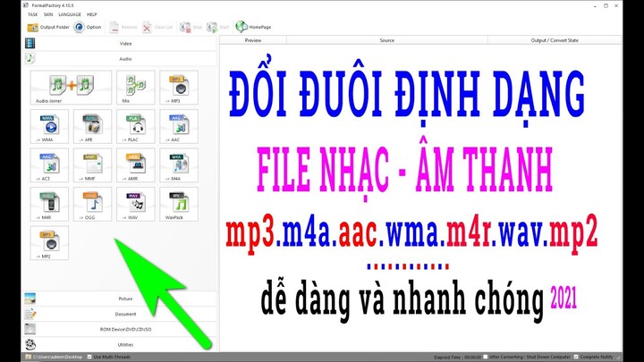This screenshot has height=362, width=644.
Task: Open the TASK menu
Action: (32, 14)
